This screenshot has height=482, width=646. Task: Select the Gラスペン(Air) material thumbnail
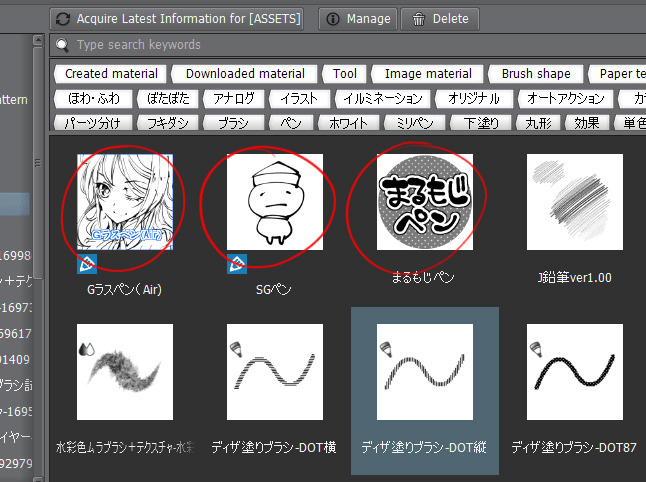(125, 202)
